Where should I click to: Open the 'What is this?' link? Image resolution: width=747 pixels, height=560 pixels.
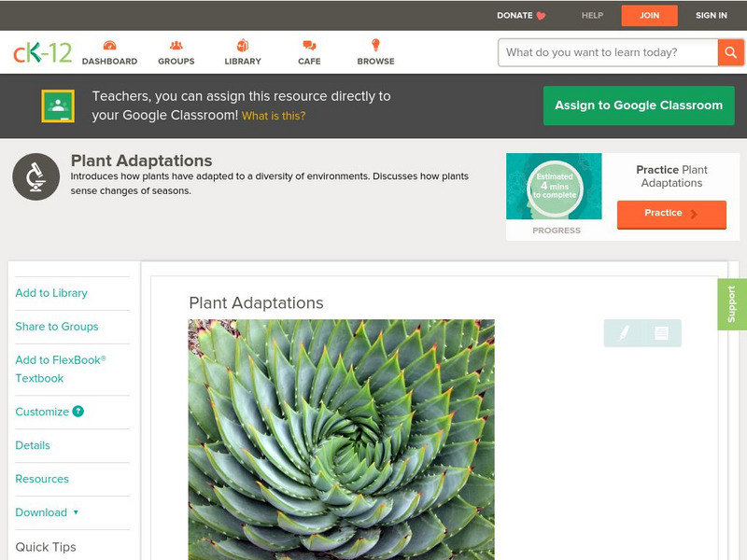click(274, 116)
